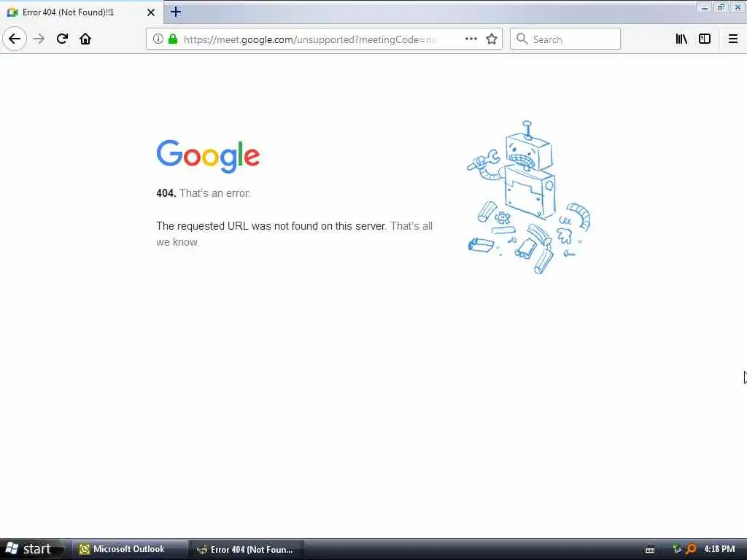The image size is (747, 560).
Task: Click the '404. That's an error.' text
Action: [x=204, y=193]
